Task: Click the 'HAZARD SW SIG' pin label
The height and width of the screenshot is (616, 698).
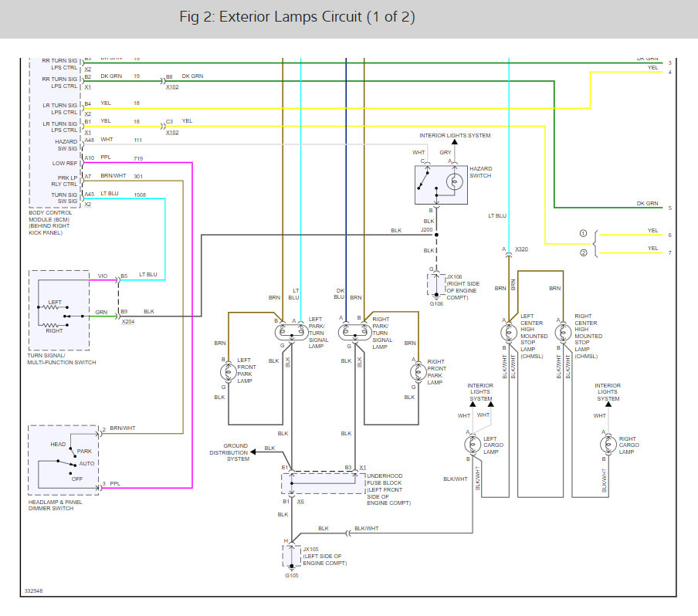Action: (x=66, y=145)
